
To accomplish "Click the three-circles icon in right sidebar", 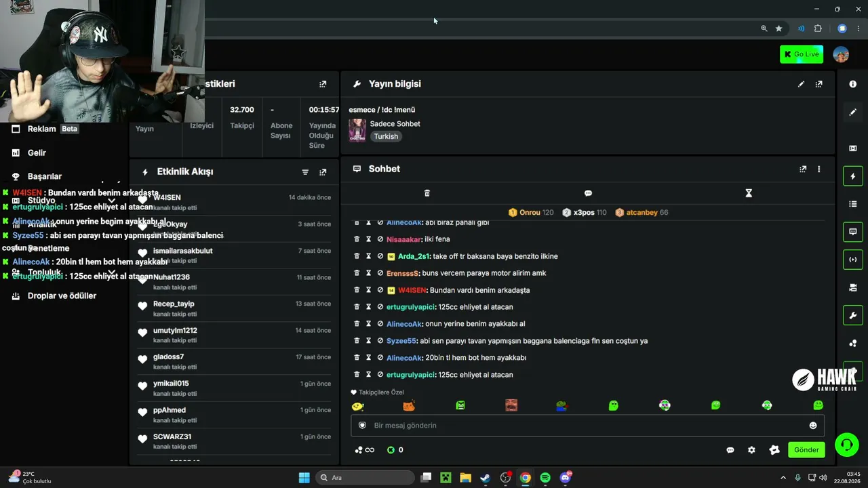I will pos(853,343).
